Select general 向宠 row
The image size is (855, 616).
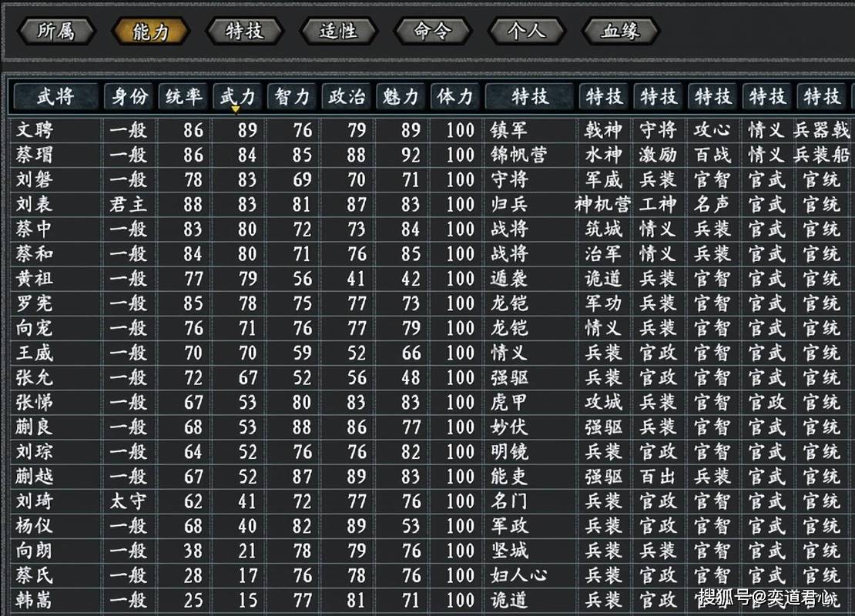pos(431,327)
